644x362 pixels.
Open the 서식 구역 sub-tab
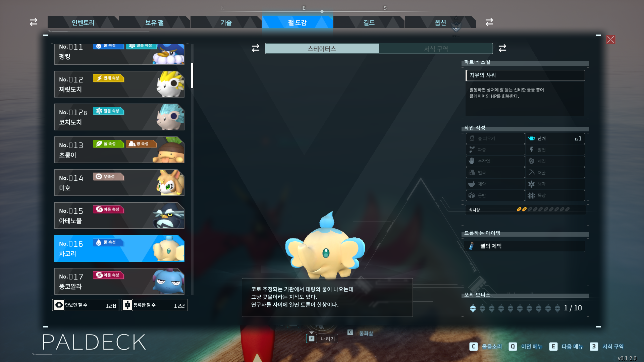point(436,49)
